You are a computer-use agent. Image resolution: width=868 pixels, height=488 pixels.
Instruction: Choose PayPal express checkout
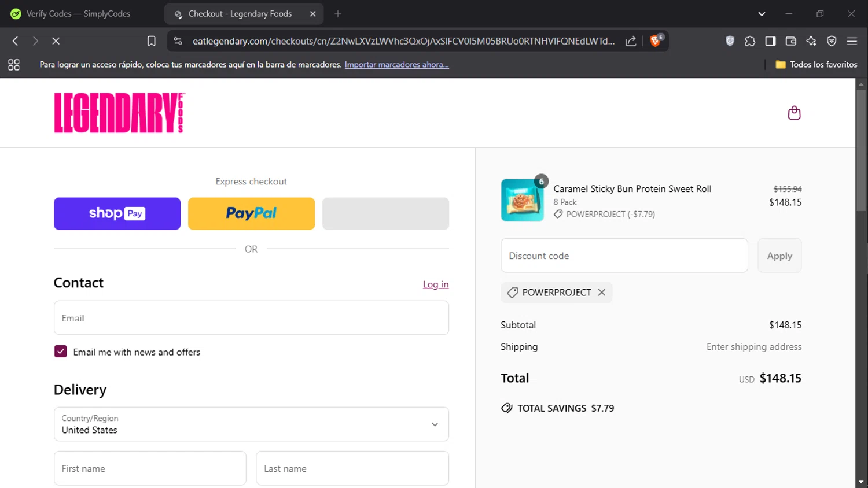(251, 214)
